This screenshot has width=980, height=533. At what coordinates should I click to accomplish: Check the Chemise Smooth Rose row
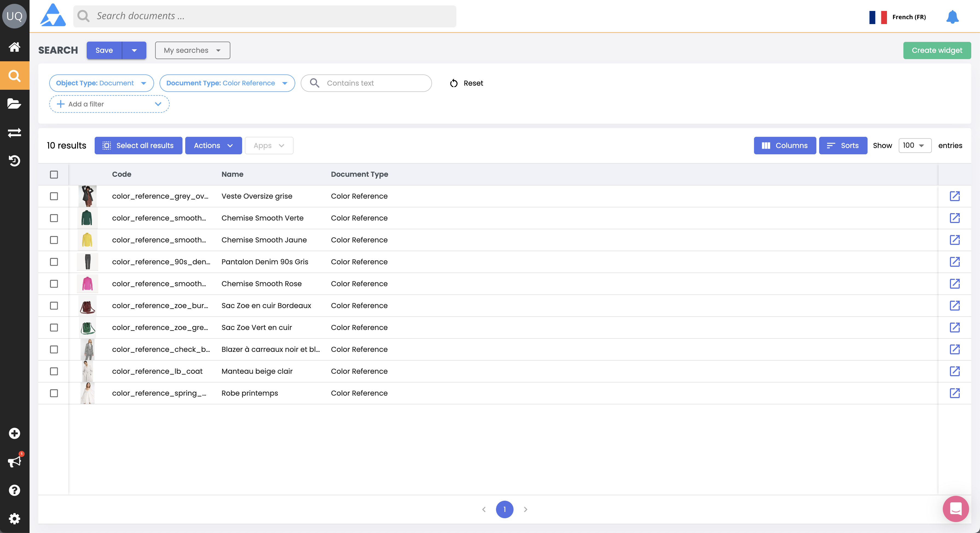[x=54, y=284]
